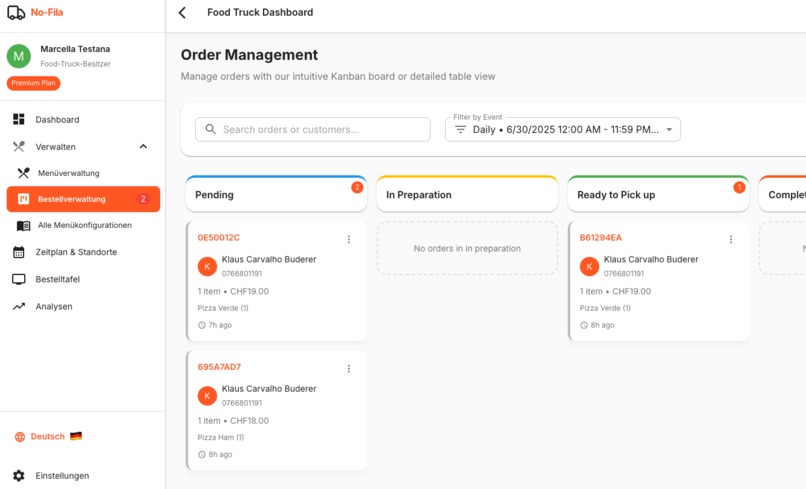Click the Zeitplan & Standorte calendar icon
Screen dimensions: 806x489
(x=19, y=252)
